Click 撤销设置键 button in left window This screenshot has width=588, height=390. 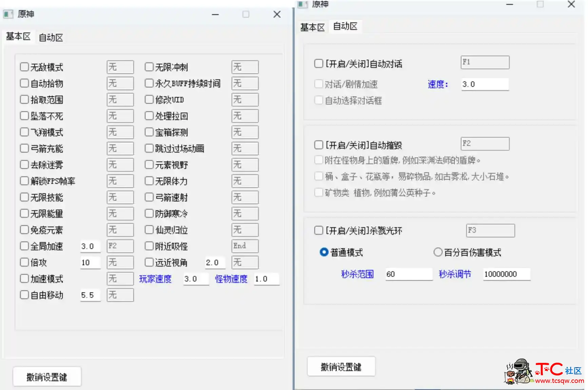click(47, 377)
